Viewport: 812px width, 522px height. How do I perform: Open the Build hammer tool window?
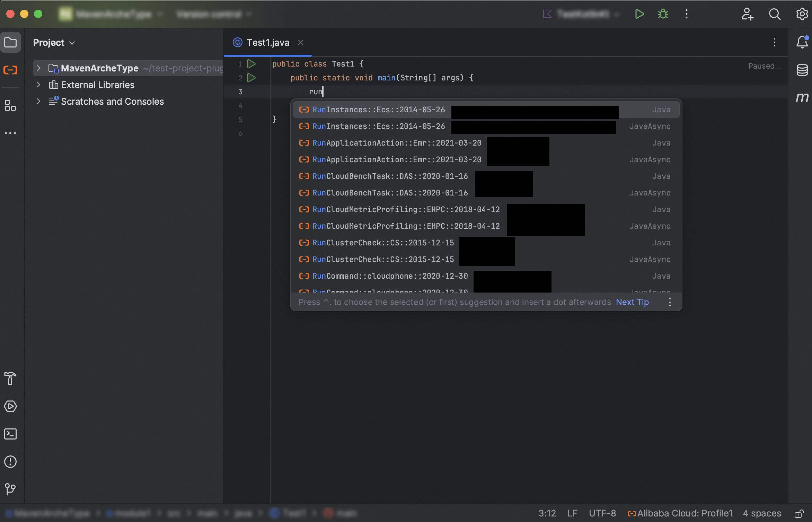pyautogui.click(x=10, y=379)
